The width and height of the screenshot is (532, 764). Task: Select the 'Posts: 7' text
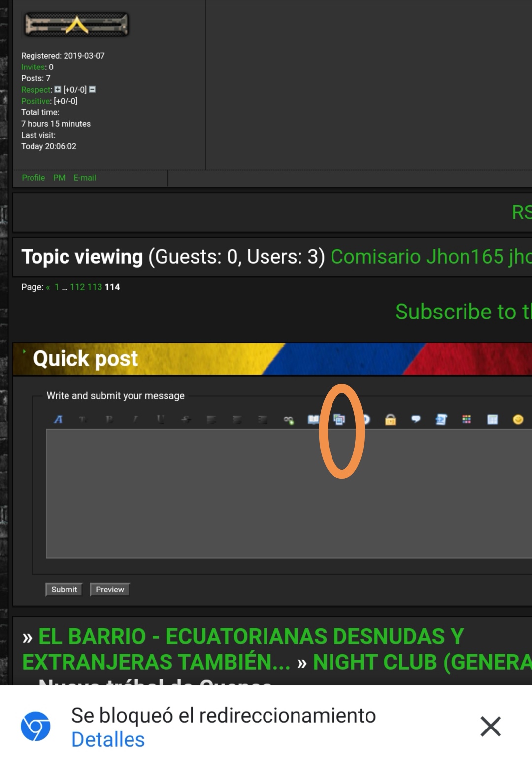coord(36,78)
